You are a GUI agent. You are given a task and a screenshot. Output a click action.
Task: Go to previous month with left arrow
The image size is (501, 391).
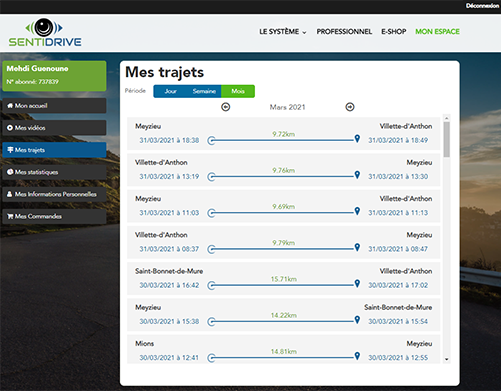[x=226, y=107]
